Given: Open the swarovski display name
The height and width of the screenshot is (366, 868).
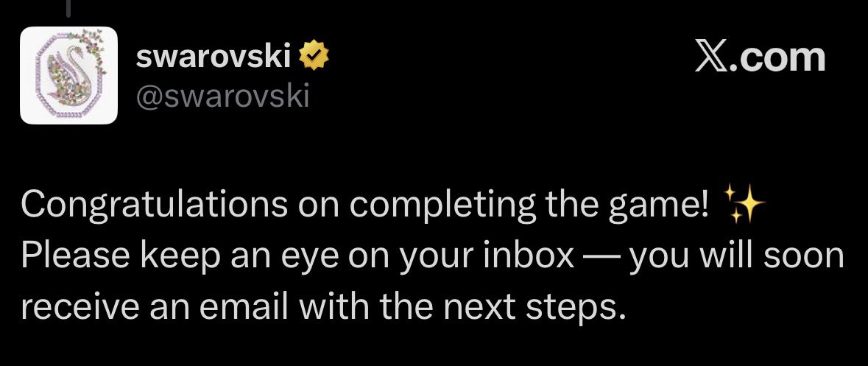Looking at the screenshot, I should pyautogui.click(x=214, y=57).
